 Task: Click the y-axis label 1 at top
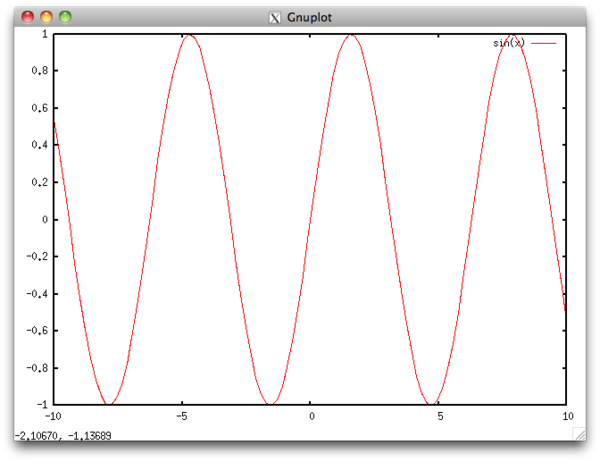tap(45, 34)
